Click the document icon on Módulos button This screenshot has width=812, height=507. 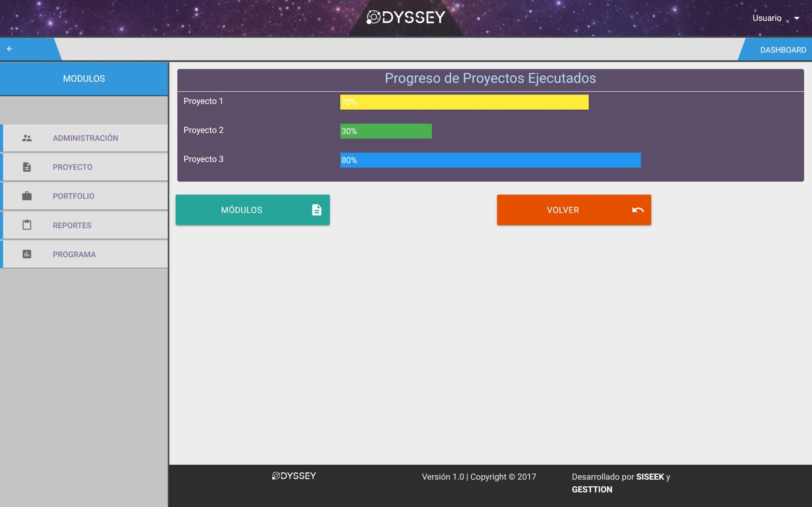[x=317, y=210]
